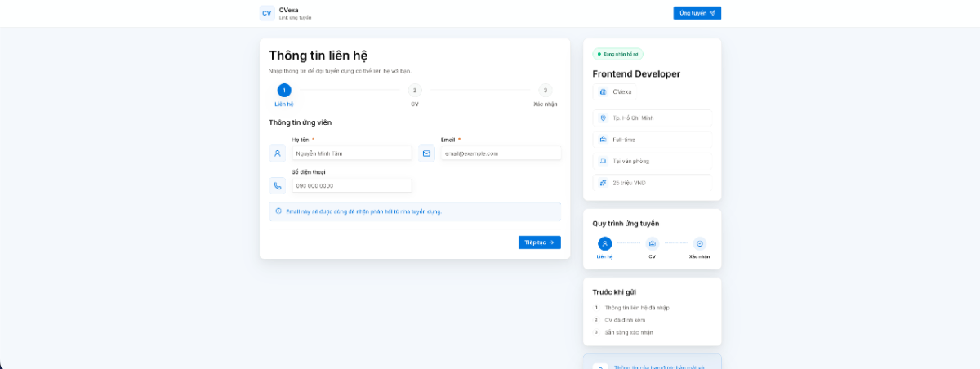The width and height of the screenshot is (980, 369).
Task: Focus the Email input field
Action: click(501, 153)
